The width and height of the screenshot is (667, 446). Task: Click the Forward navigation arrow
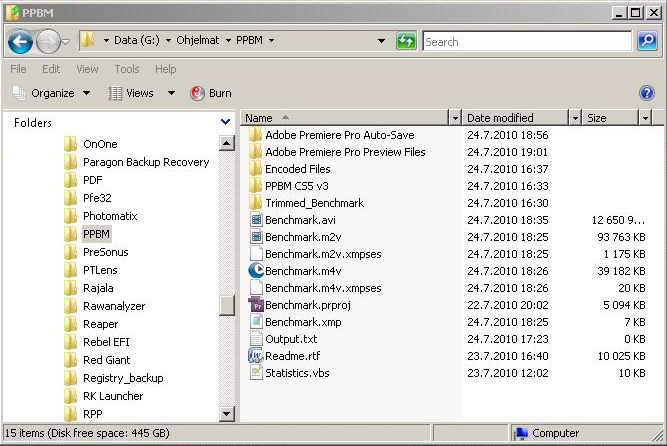(48, 41)
